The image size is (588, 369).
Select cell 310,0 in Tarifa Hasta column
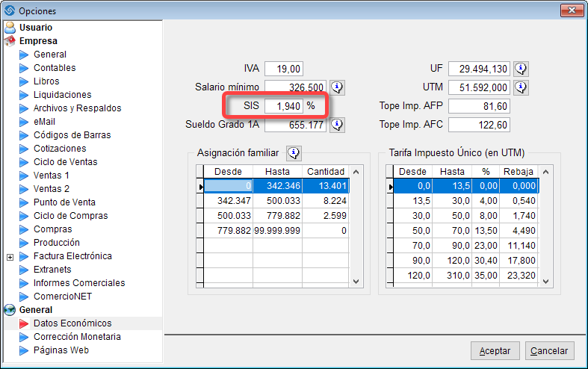pyautogui.click(x=452, y=276)
